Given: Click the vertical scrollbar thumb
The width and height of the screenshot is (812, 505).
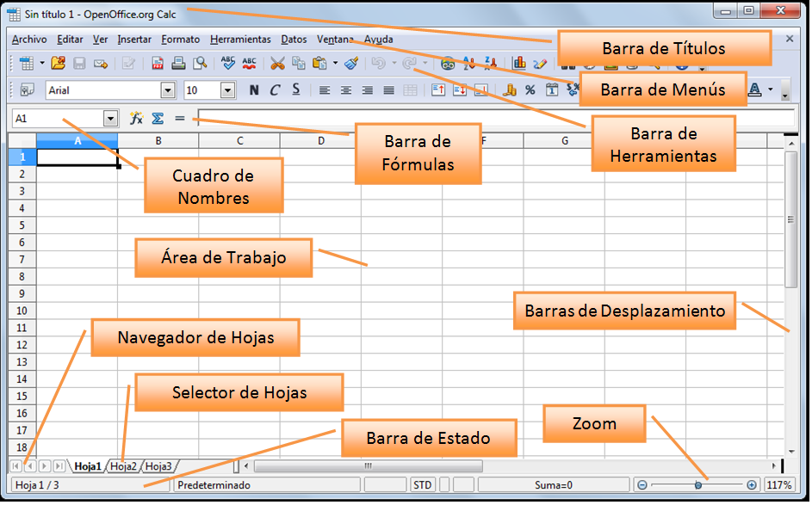Looking at the screenshot, I should 790,219.
